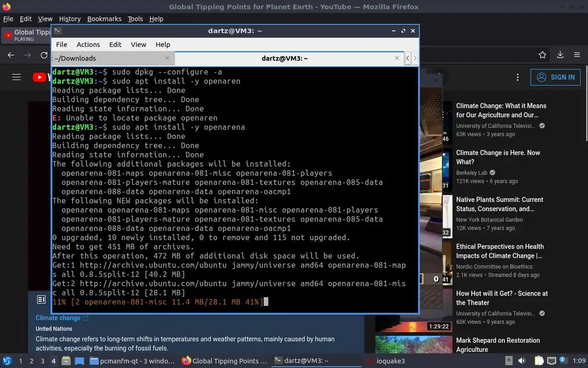
Task: Open the terminal Edit menu
Action: [115, 45]
